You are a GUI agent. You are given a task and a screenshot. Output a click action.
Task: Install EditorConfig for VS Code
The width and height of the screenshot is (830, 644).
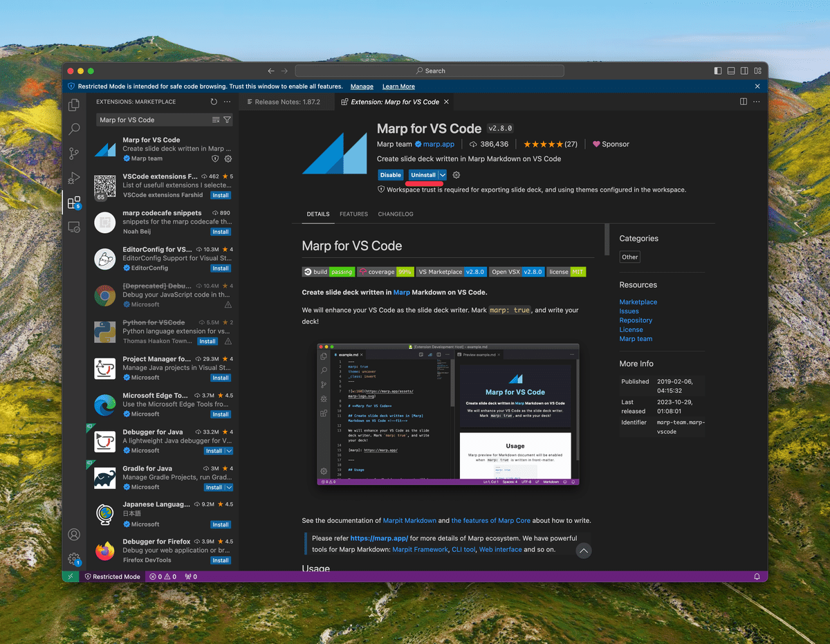pos(221,268)
